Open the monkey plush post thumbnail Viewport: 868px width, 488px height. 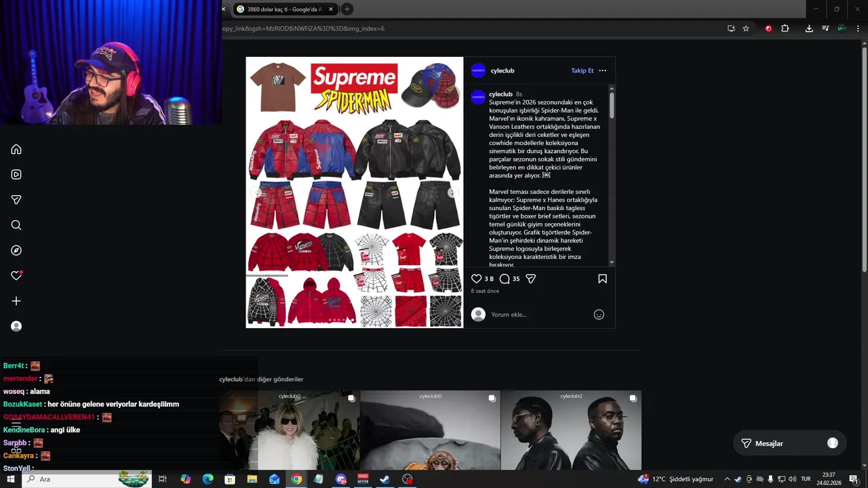430,430
